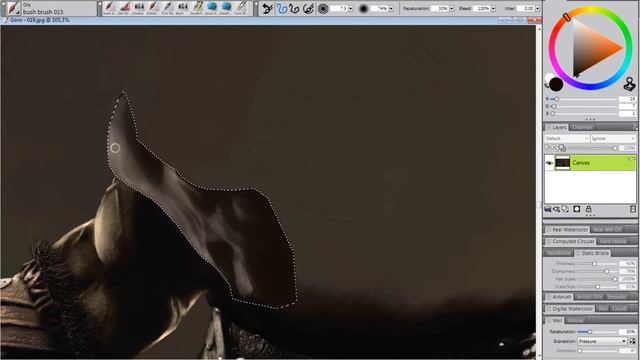The width and height of the screenshot is (640, 360).
Task: Pick the third recent brush thumbnail
Action: pyautogui.click(x=139, y=7)
